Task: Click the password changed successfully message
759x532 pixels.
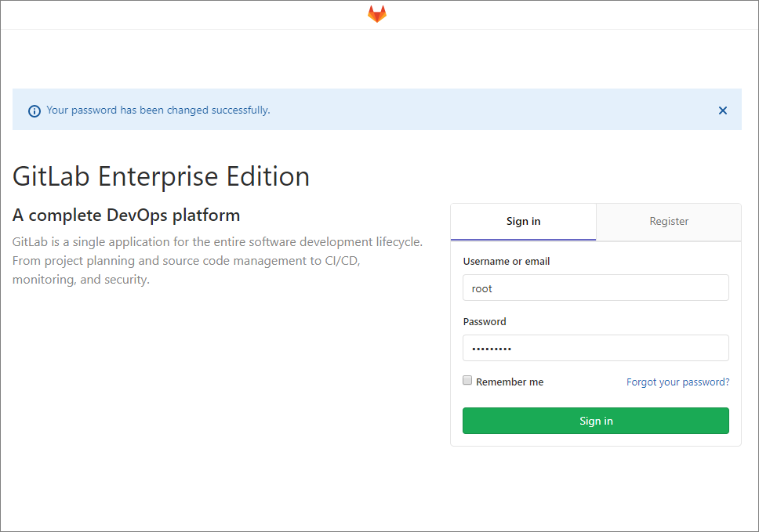Action: click(x=158, y=110)
